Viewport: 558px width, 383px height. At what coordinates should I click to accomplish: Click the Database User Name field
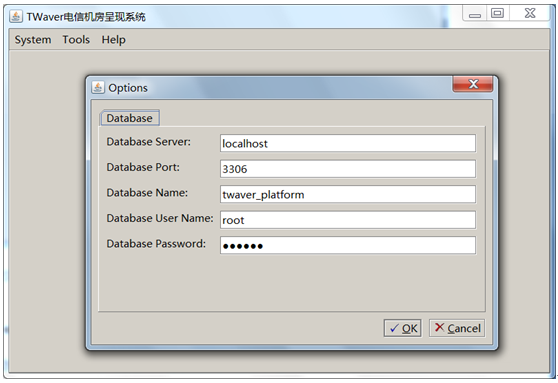click(348, 220)
